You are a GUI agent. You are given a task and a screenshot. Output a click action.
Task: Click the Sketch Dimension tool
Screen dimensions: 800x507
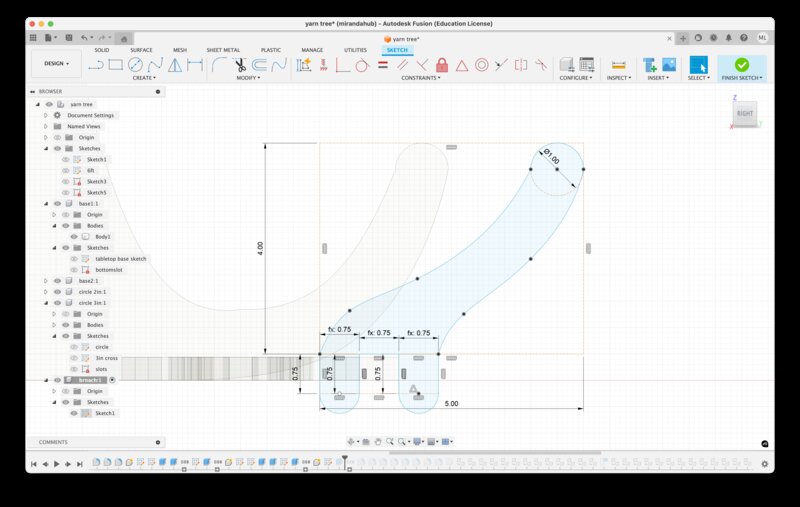[304, 65]
